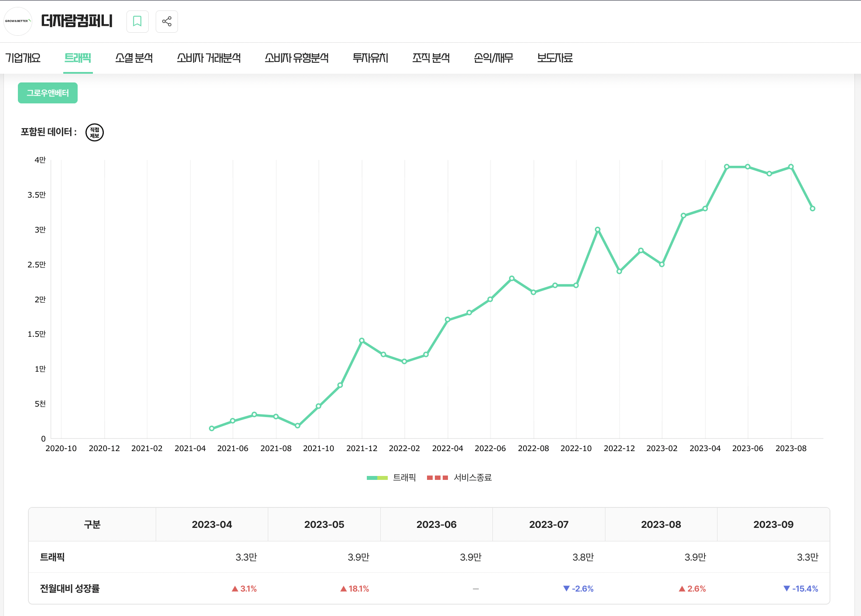Viewport: 861px width, 616px height.
Task: Open the 손익/재무 tab
Action: 493,58
